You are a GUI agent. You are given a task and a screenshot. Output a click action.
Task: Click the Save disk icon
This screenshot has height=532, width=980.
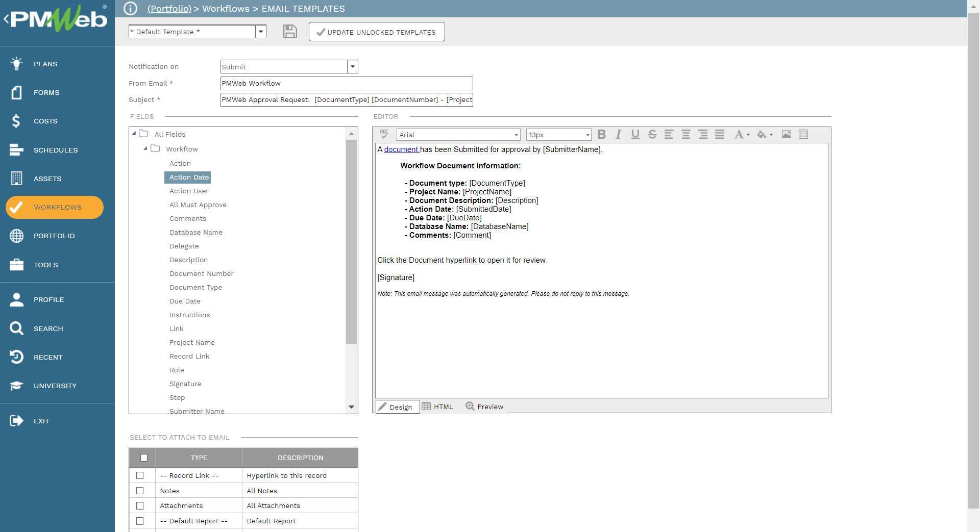point(289,31)
